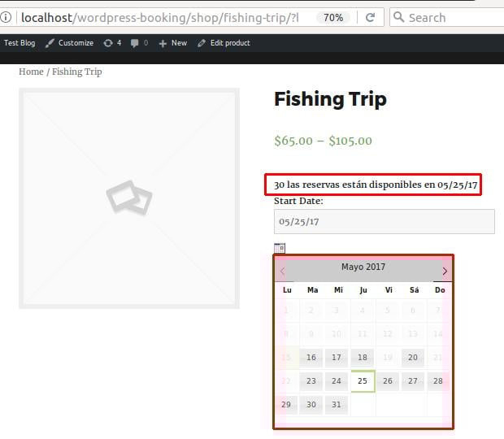Click the browser Search box
504x439 pixels.
451,17
